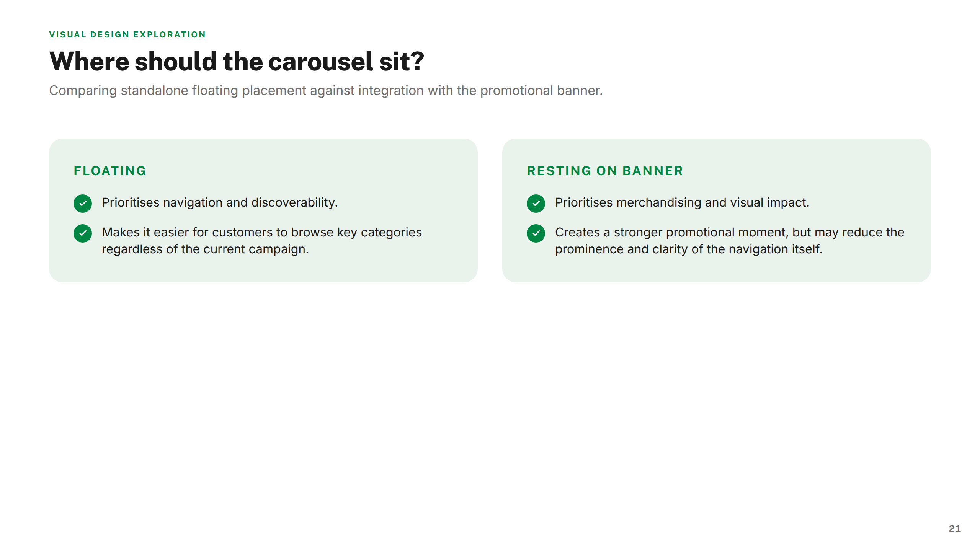Click the 'regardless of the current campaign' line

[205, 249]
